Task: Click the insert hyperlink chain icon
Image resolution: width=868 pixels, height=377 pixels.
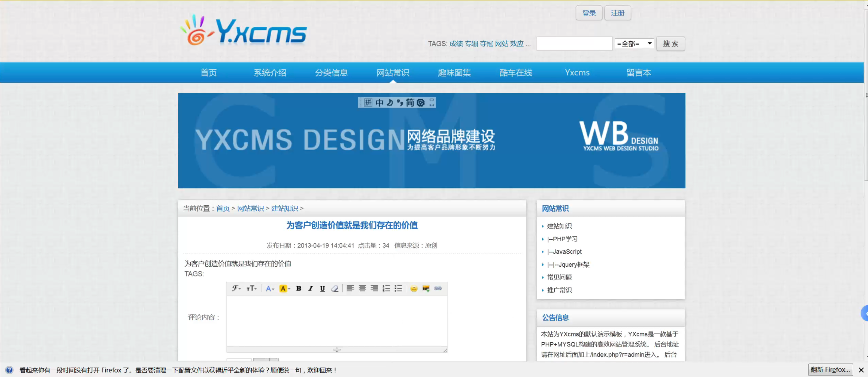Action: click(x=438, y=288)
